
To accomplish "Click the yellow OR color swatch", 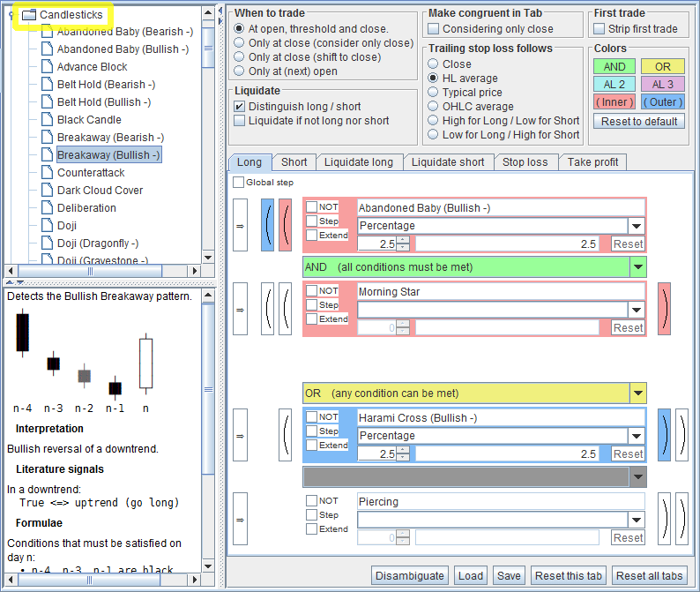I will pos(662,66).
